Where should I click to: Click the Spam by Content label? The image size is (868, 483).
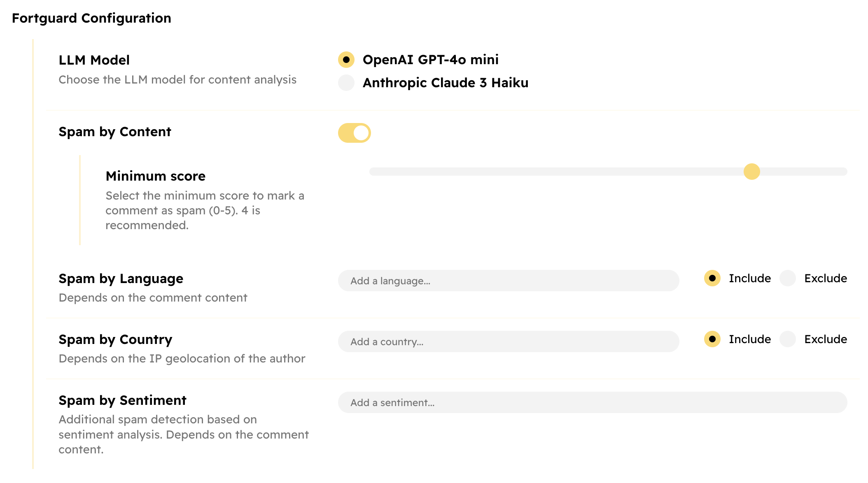(115, 132)
